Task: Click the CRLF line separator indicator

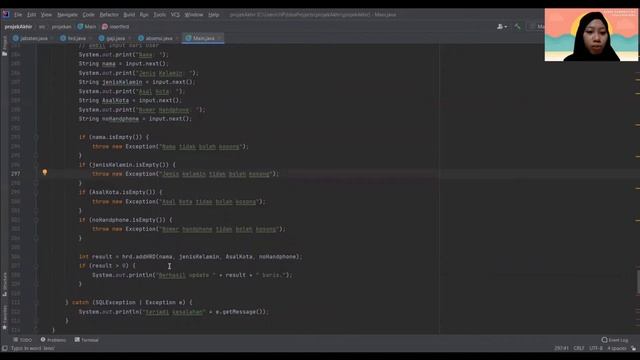Action: tap(579, 349)
